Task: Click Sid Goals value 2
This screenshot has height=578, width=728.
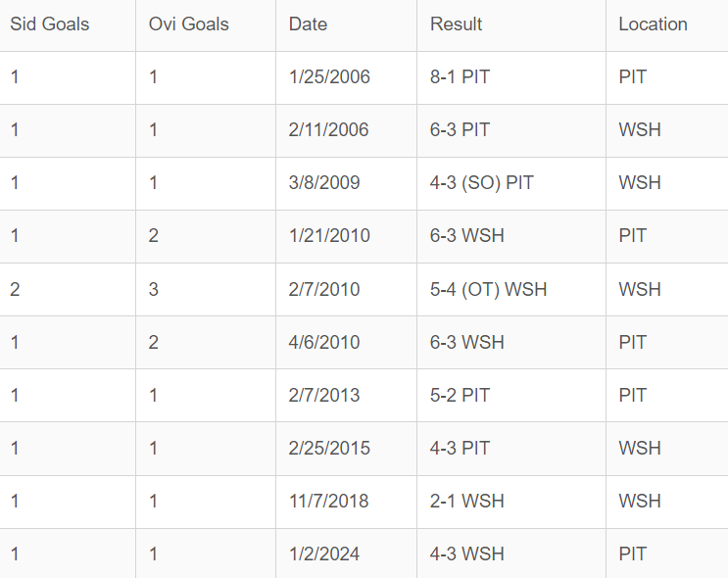Action: point(15,289)
